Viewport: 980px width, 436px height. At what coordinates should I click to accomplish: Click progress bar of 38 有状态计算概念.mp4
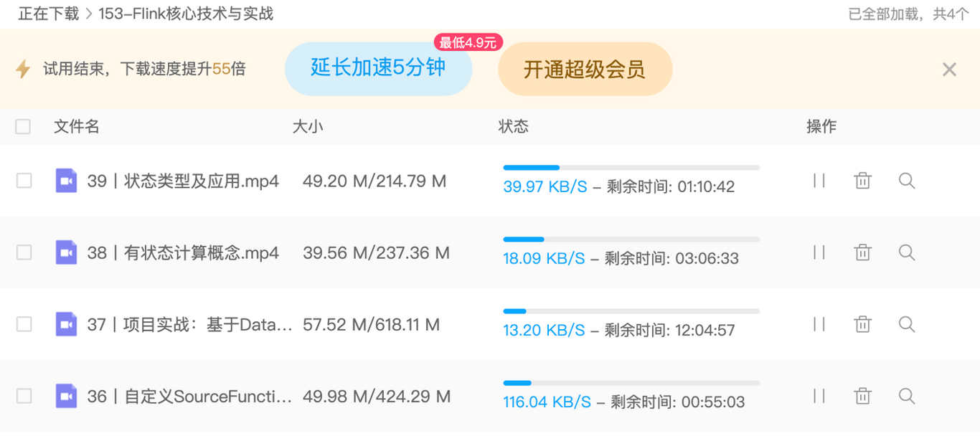pyautogui.click(x=631, y=240)
